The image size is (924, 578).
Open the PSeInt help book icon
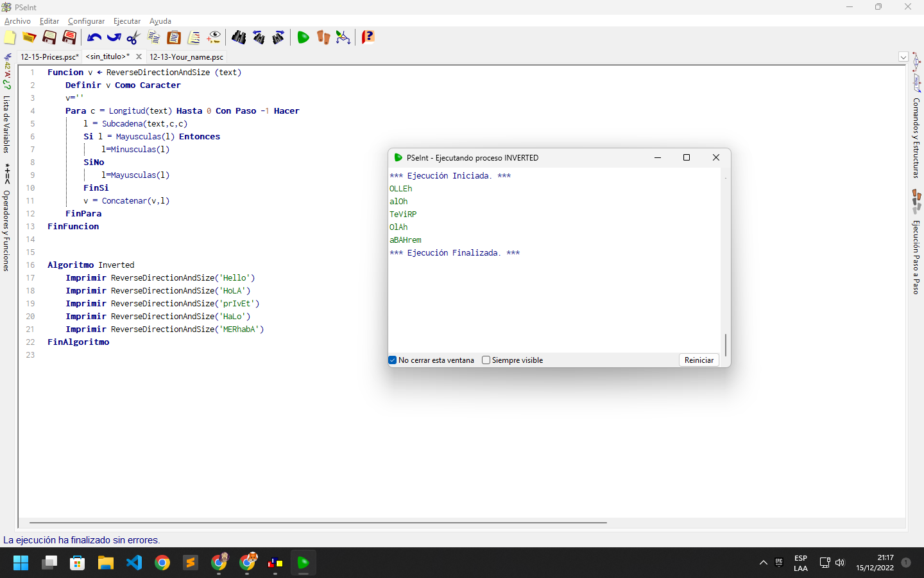click(368, 37)
